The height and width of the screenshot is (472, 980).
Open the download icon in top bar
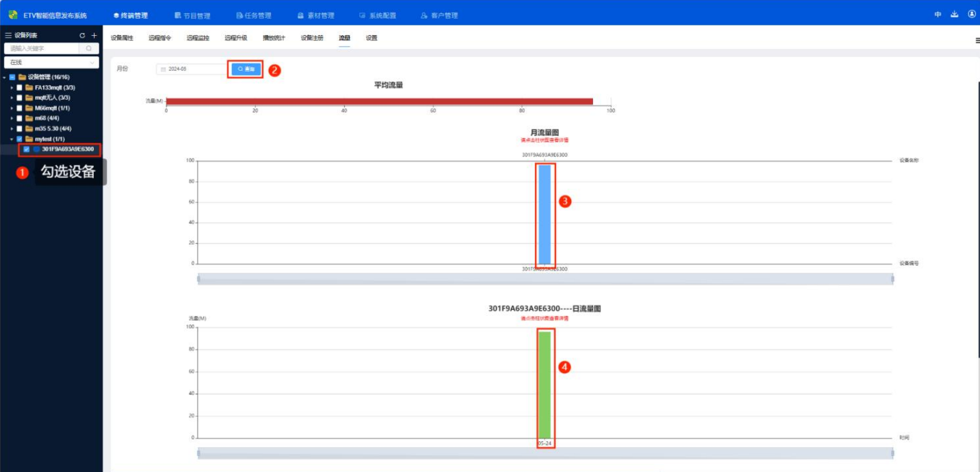pyautogui.click(x=955, y=15)
